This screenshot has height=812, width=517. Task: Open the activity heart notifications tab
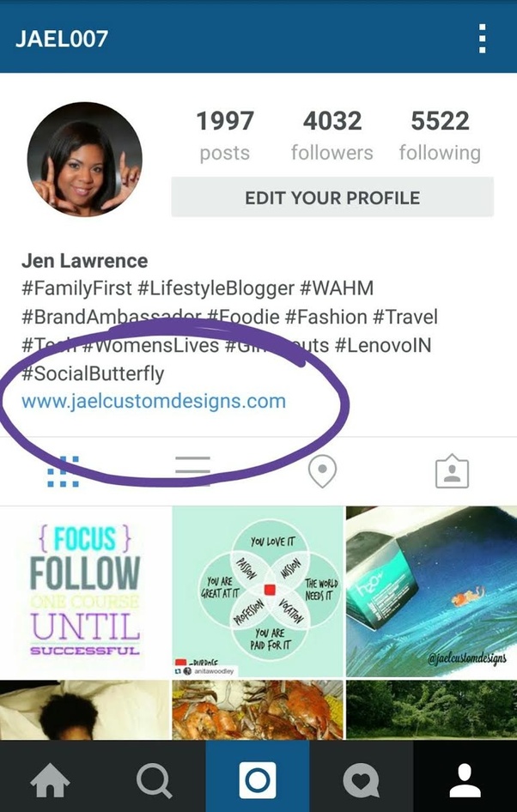(x=361, y=780)
